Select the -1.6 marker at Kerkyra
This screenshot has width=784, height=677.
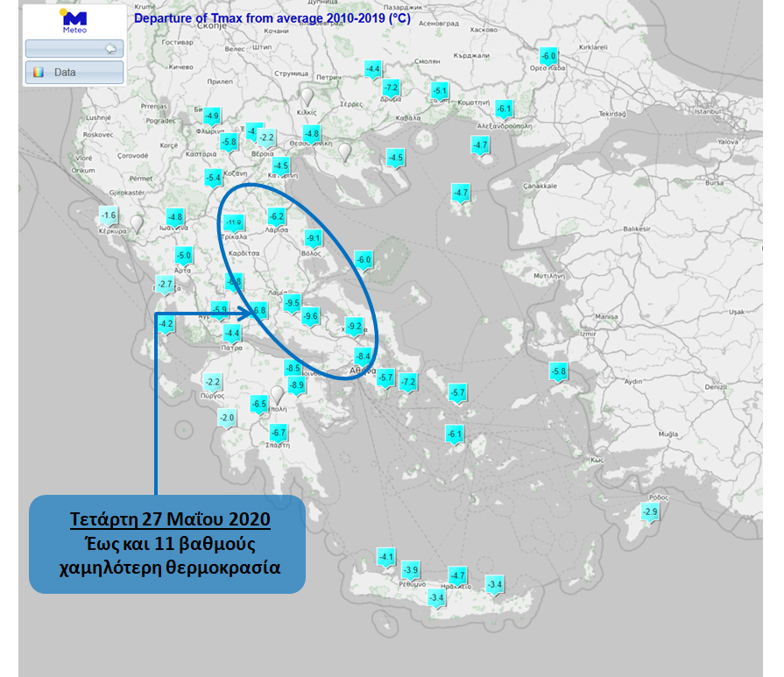[109, 216]
